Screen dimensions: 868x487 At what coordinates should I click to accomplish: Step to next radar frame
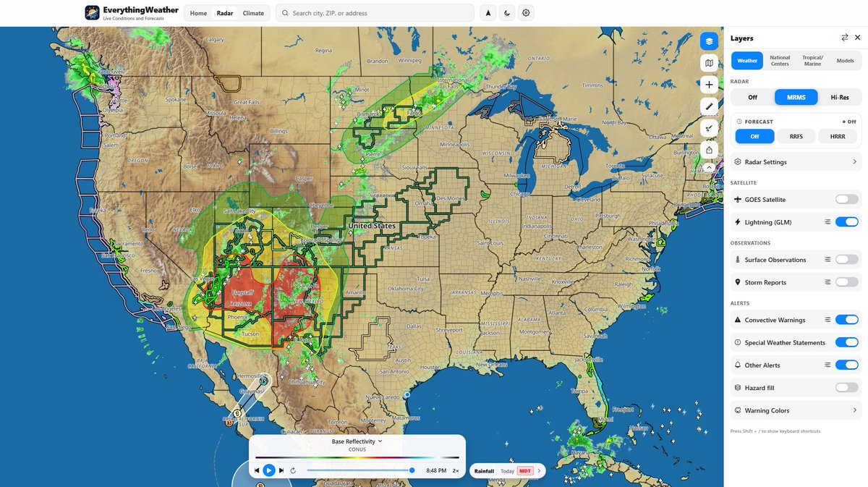281,470
